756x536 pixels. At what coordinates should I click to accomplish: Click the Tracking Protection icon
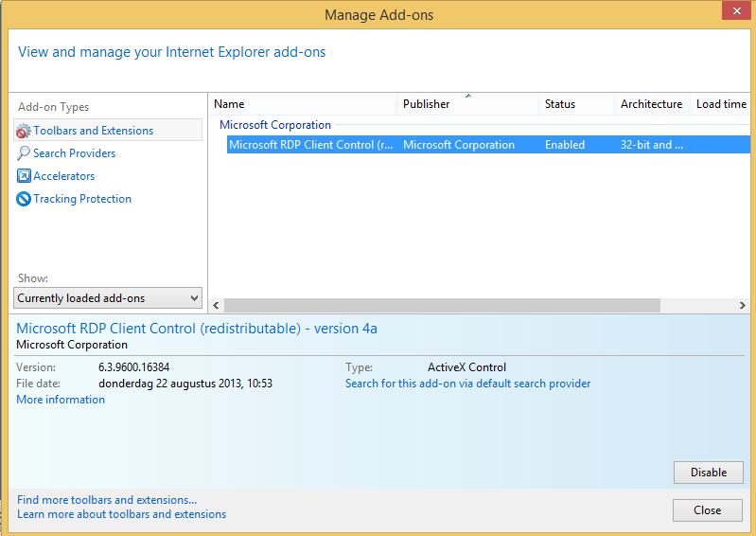click(x=24, y=199)
